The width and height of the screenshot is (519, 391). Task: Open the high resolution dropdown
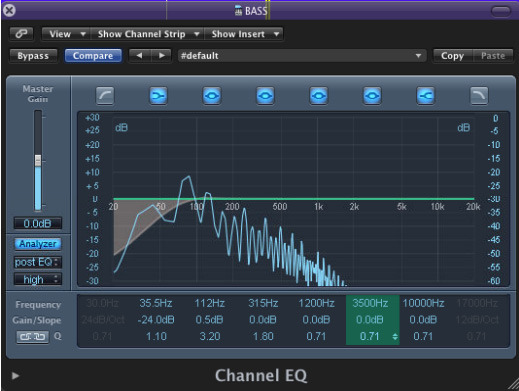tap(38, 279)
